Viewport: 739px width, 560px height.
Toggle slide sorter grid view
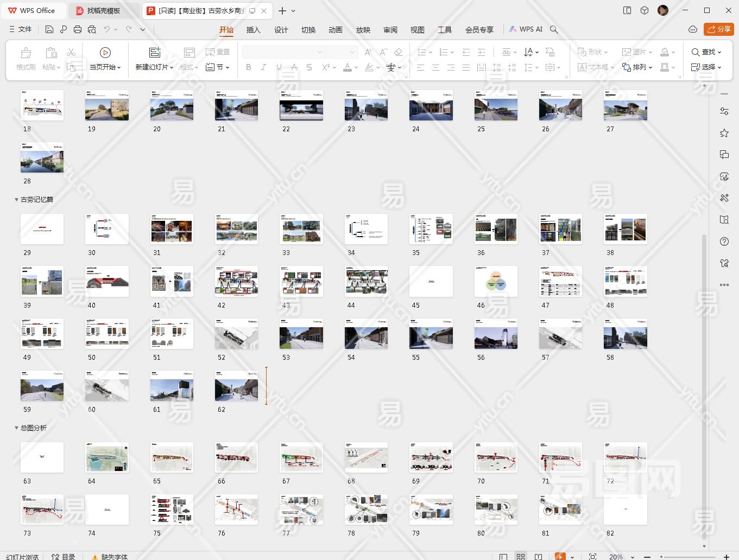point(521,556)
